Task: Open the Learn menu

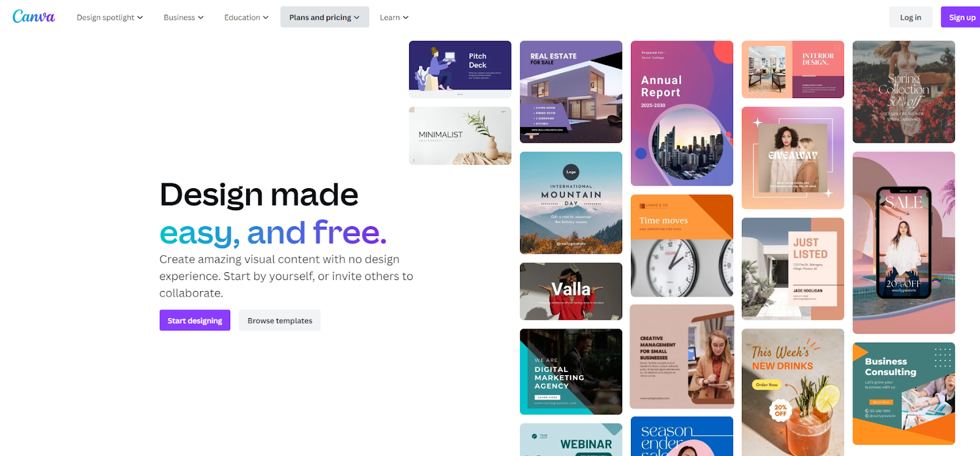Action: (x=394, y=17)
